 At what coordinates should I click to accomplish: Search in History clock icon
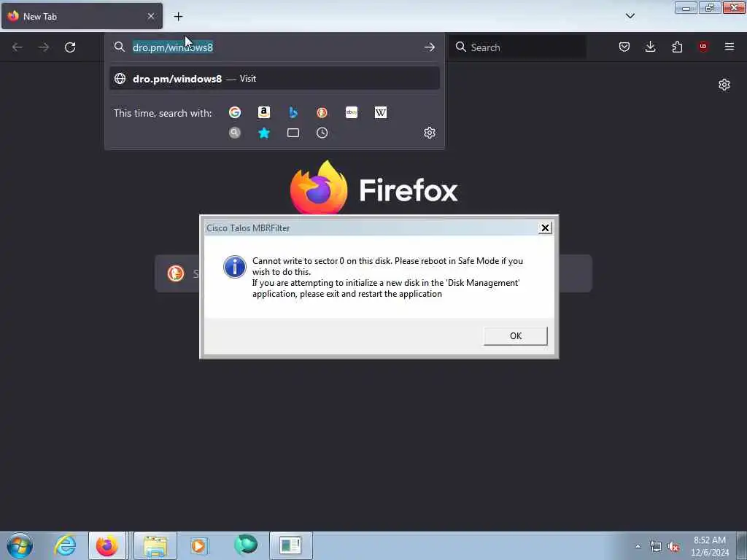click(322, 133)
